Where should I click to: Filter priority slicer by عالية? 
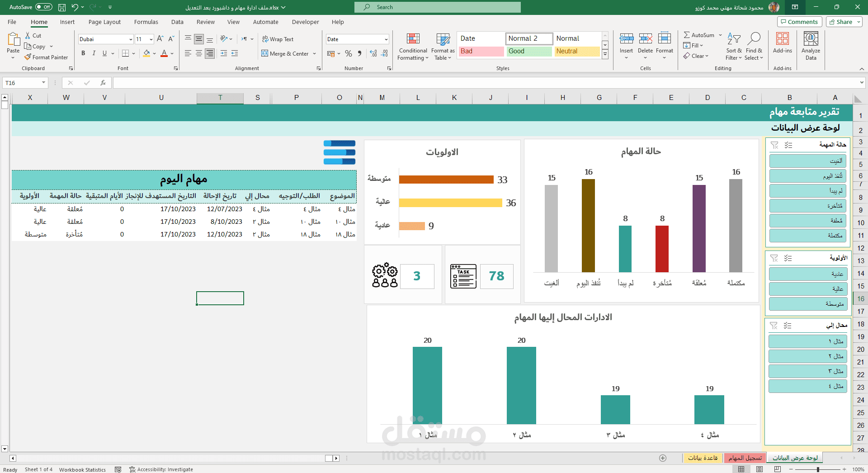tap(807, 289)
